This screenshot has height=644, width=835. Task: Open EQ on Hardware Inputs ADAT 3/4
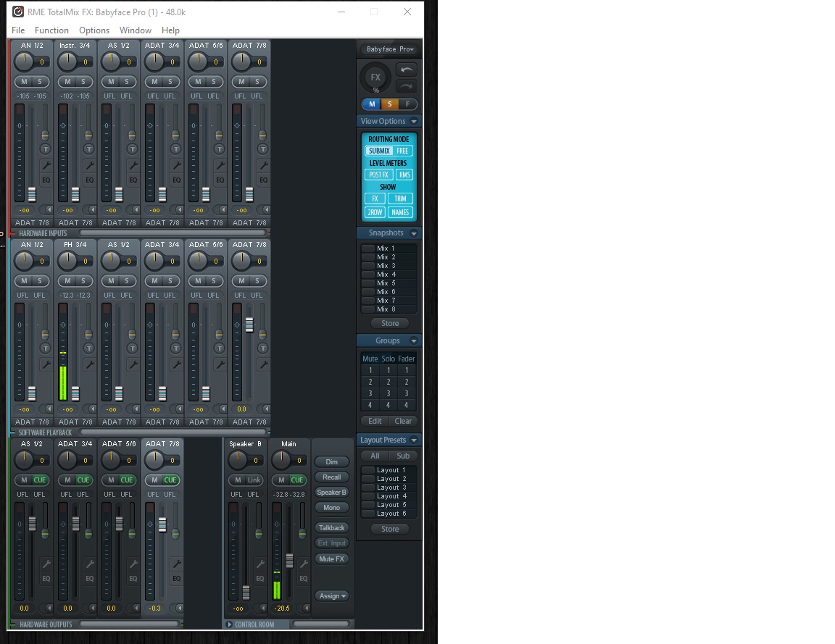pos(176,180)
